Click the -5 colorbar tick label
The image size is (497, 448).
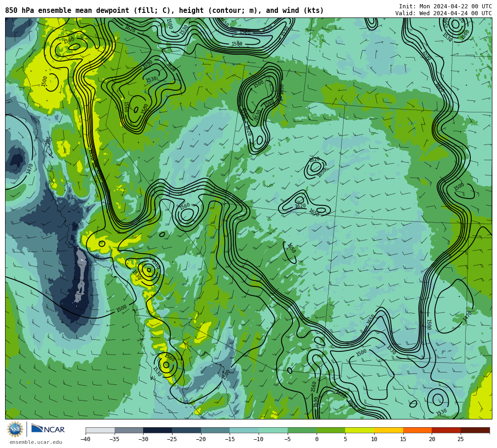click(287, 439)
